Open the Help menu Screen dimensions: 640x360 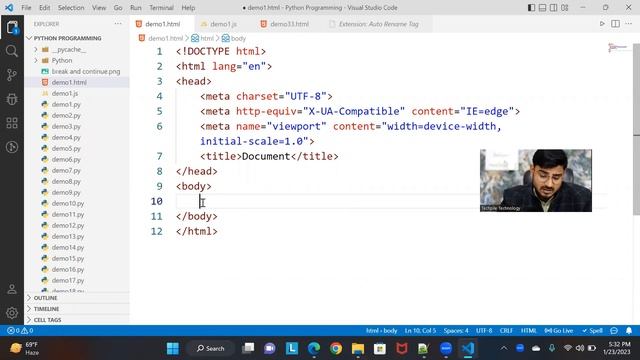(x=188, y=8)
